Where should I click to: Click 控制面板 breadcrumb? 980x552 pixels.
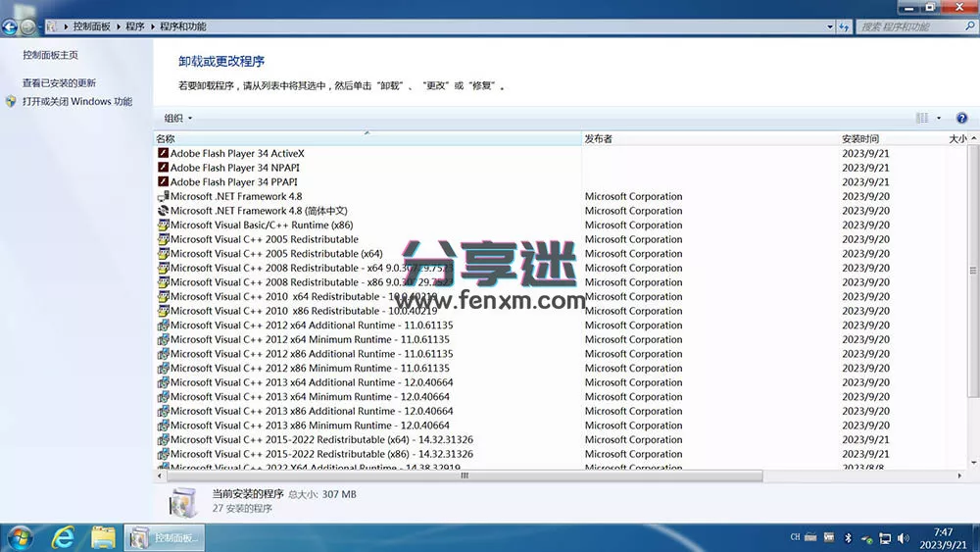tap(91, 26)
